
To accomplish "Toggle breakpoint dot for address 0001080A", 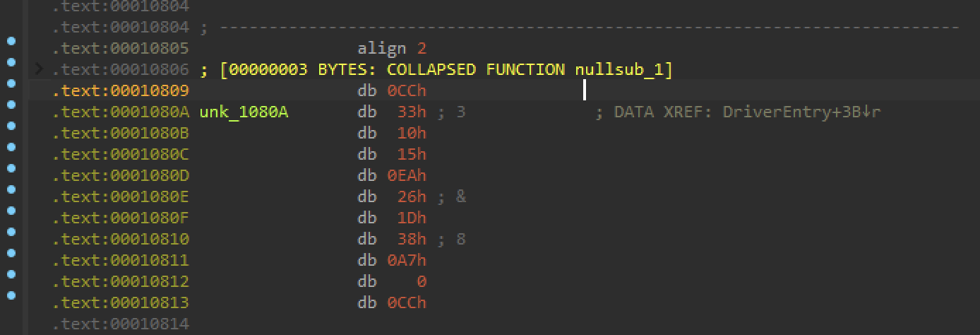I will click(x=11, y=105).
